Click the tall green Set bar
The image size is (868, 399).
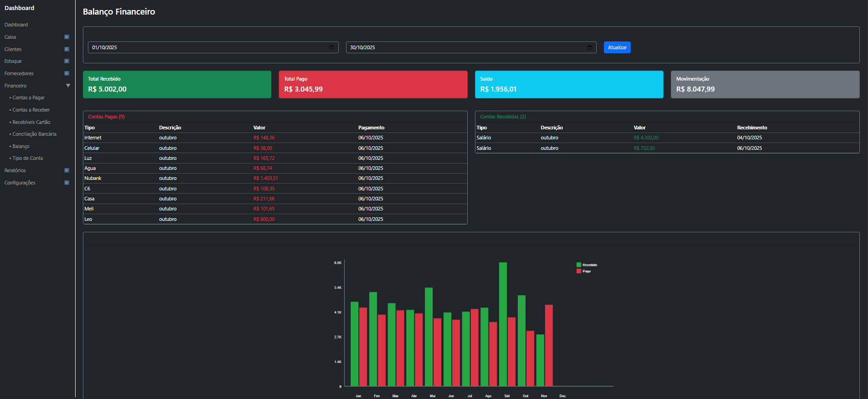coord(503,323)
